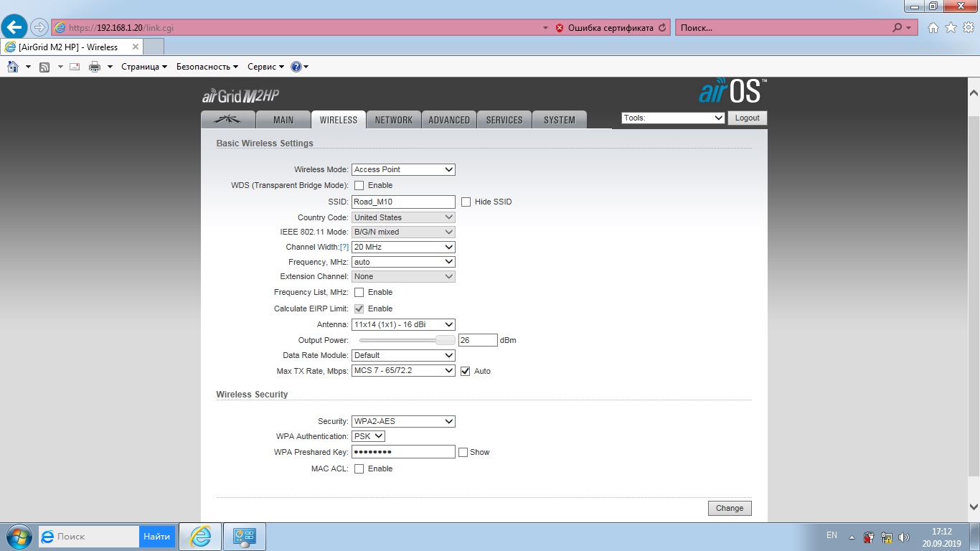Click the Read mail envelope icon
Viewport: 980px width, 551px height.
tap(76, 67)
